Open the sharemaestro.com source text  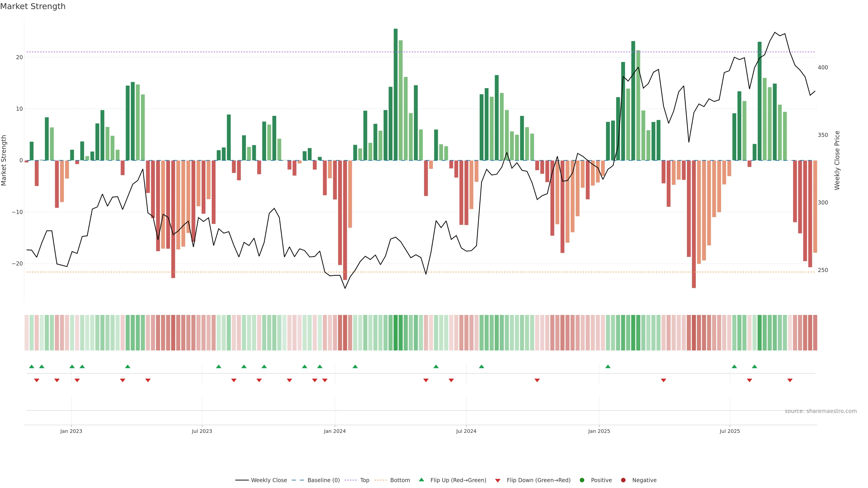click(821, 411)
